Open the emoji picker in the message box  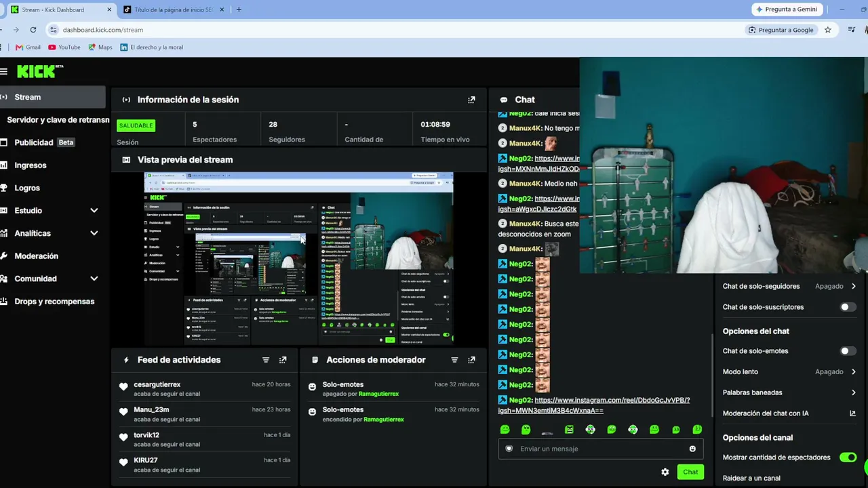(692, 449)
